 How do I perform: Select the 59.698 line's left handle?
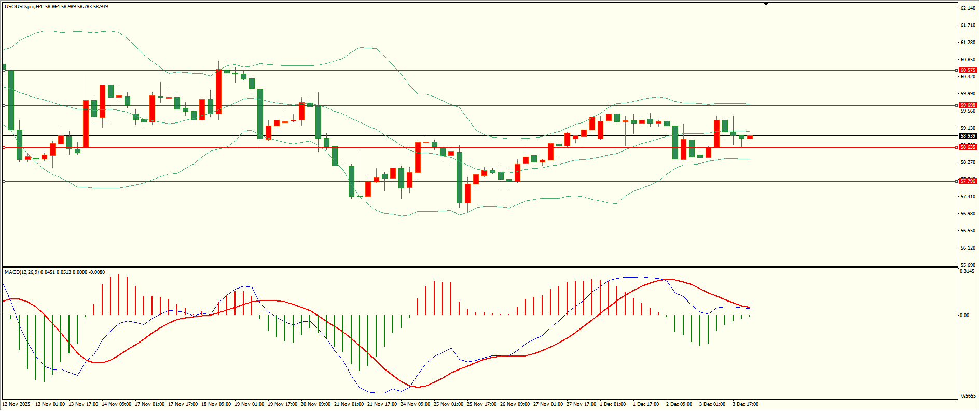[4, 105]
